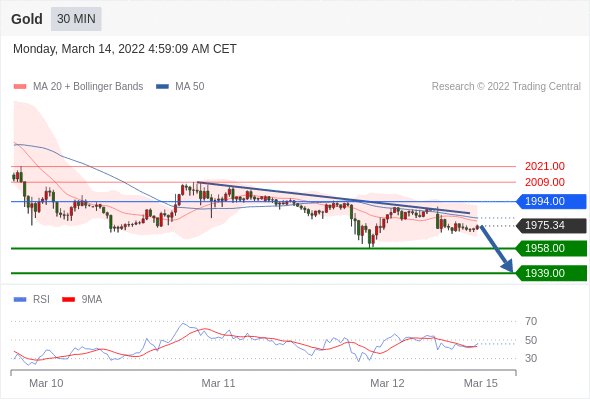The width and height of the screenshot is (590, 400).
Task: Click the Mar 15 date axis marker
Action: 481,383
